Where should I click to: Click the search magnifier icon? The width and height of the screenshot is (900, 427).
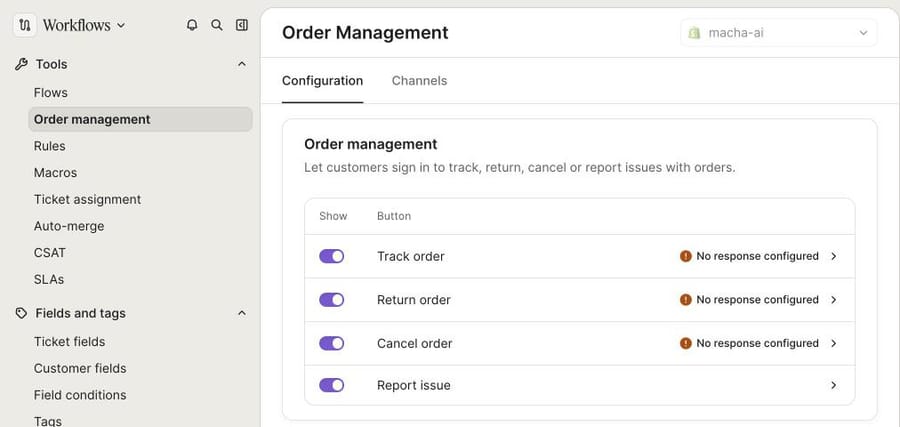217,25
